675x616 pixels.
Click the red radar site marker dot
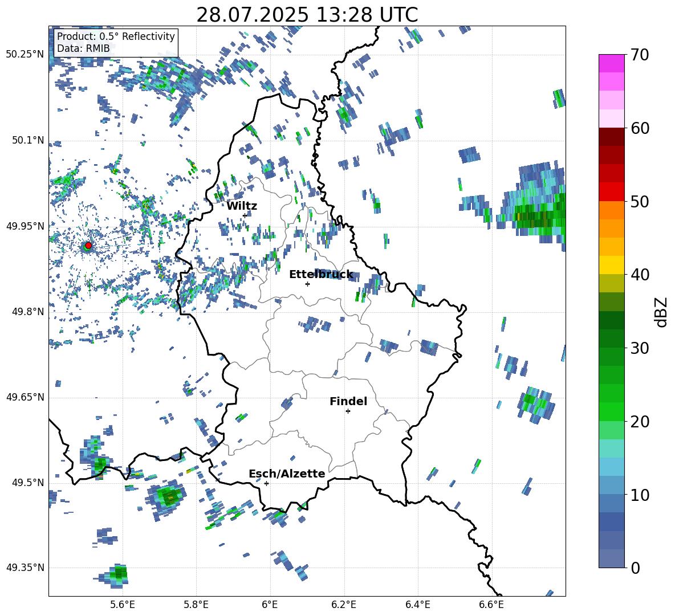pyautogui.click(x=88, y=246)
